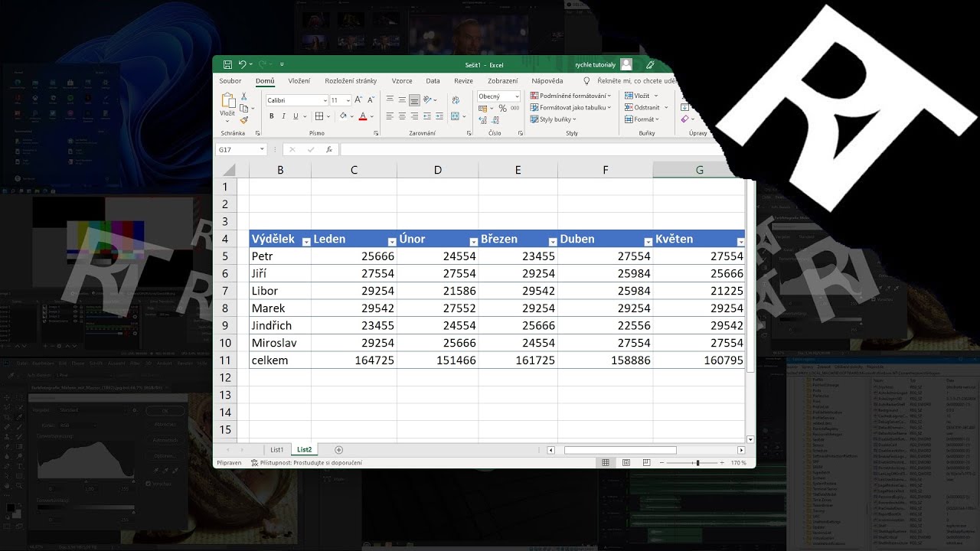
Task: Toggle Underline formatting
Action: click(296, 116)
